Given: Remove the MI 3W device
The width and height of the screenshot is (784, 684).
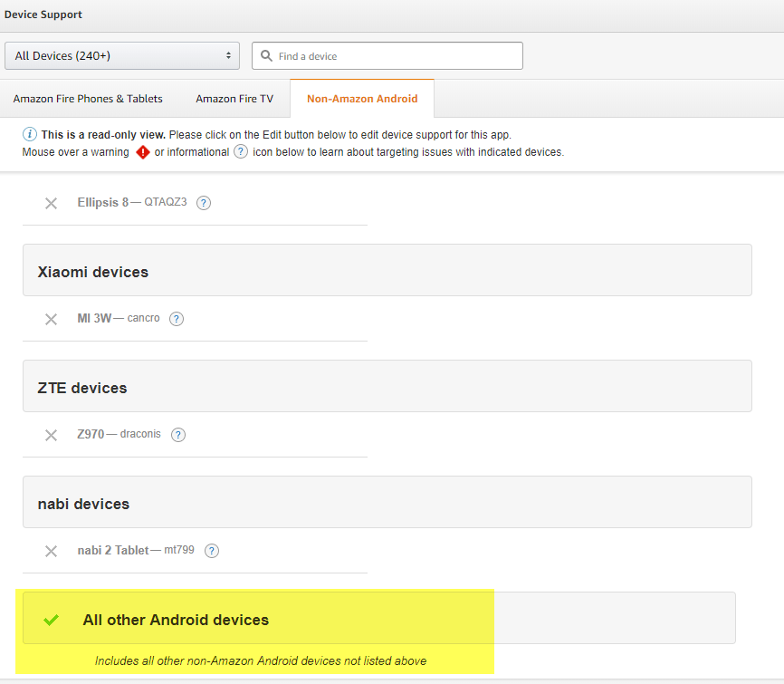Looking at the screenshot, I should 51,319.
